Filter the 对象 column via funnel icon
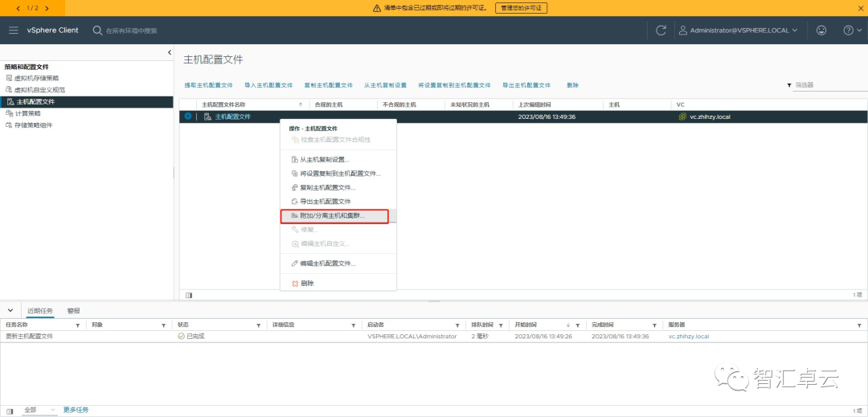This screenshot has height=417, width=868. coord(163,325)
